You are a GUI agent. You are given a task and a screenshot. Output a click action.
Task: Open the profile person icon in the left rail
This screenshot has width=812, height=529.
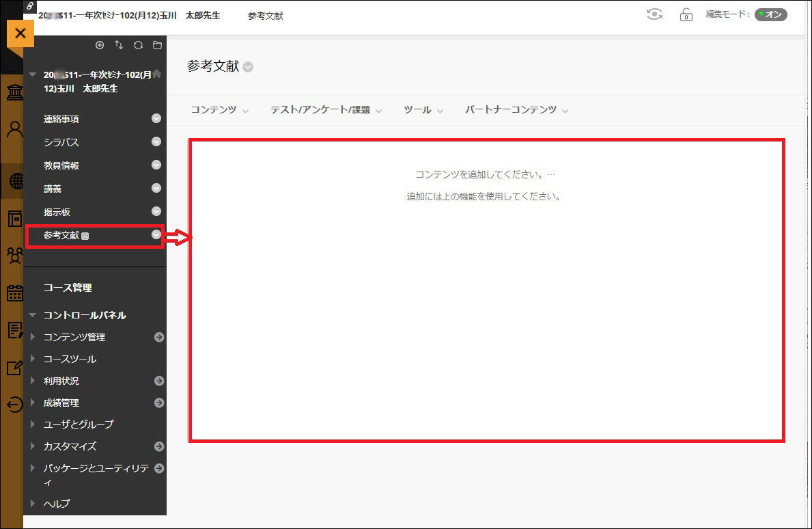[x=14, y=129]
